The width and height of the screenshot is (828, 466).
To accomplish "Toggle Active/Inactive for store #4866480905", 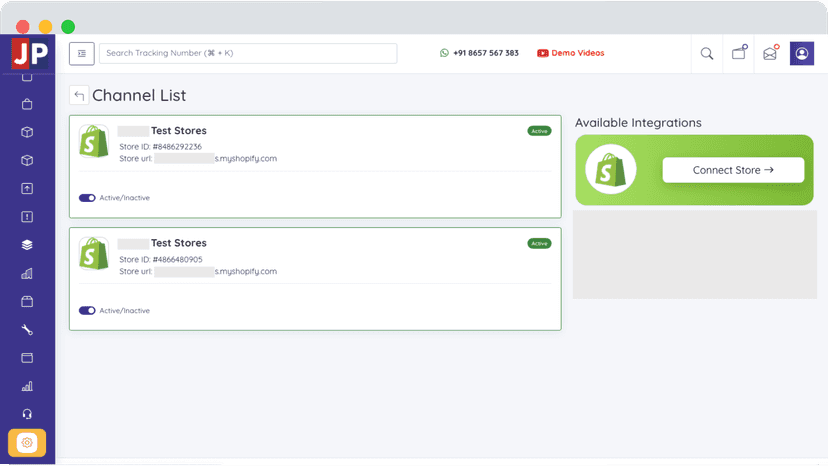I will click(87, 311).
